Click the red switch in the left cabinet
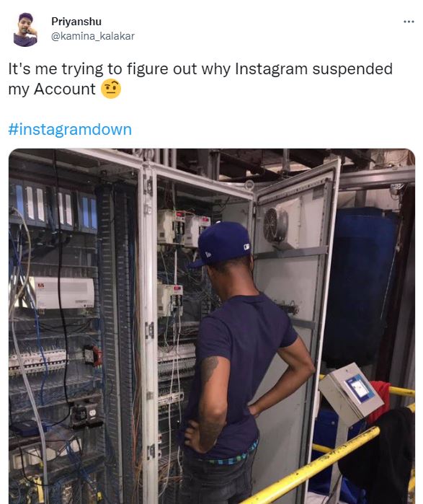Viewport: 423px width, 504px height. click(97, 356)
